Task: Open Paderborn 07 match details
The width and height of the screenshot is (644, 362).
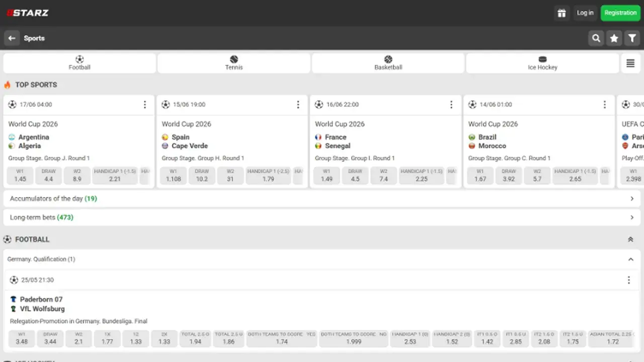Action: 41,299
